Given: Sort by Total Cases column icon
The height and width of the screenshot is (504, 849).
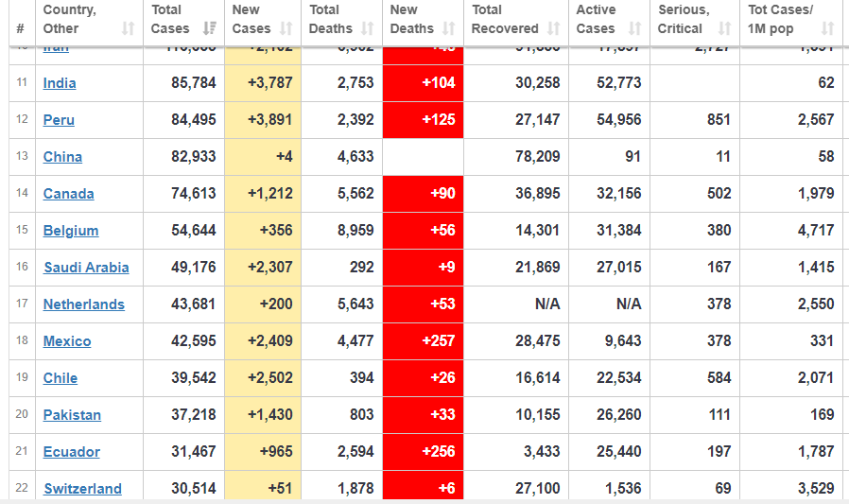Looking at the screenshot, I should 210,28.
